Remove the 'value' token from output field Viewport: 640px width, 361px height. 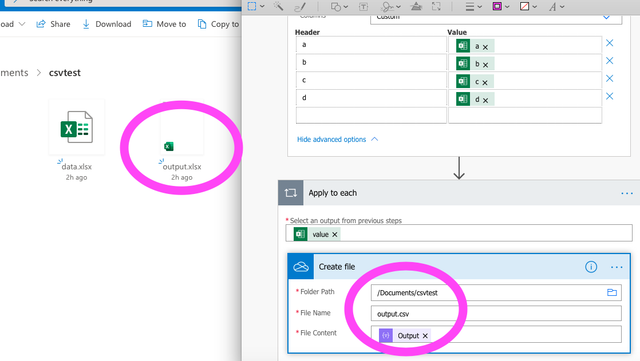pos(335,234)
